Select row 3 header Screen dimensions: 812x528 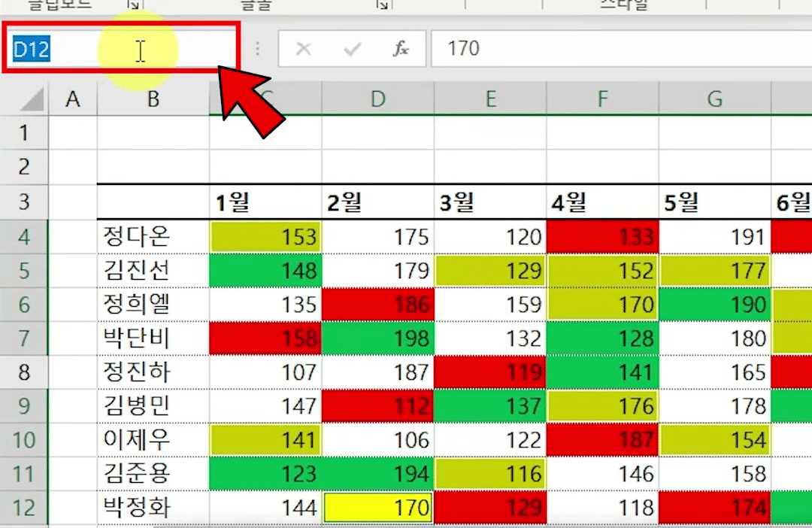pos(24,202)
